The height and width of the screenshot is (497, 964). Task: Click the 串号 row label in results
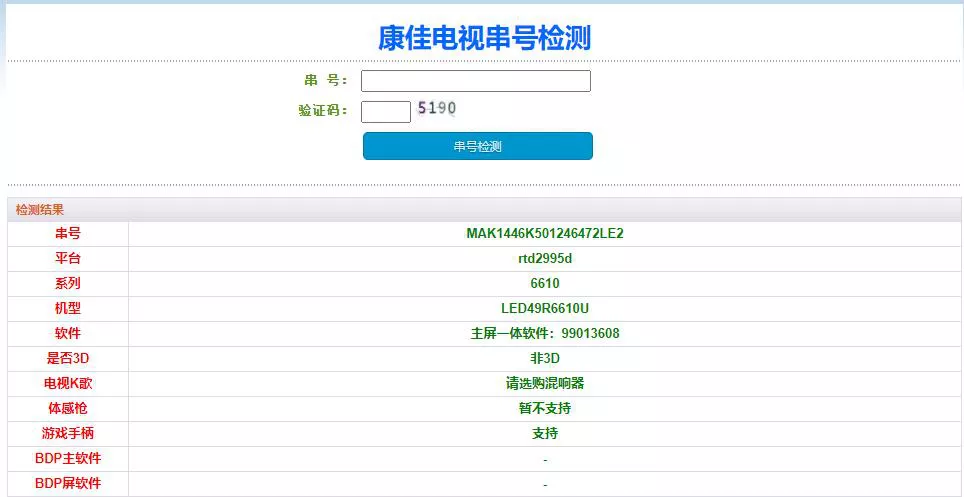68,234
